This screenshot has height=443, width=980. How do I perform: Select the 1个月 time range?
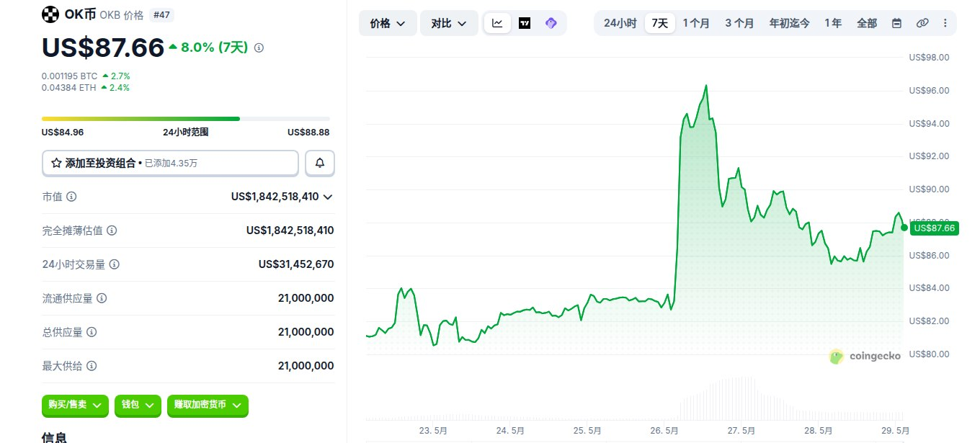[696, 23]
